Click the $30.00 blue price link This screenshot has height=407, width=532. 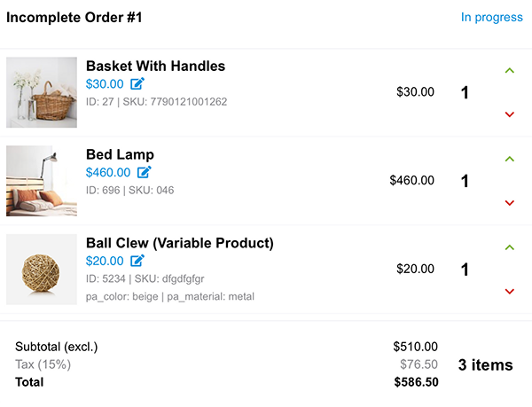coord(105,83)
